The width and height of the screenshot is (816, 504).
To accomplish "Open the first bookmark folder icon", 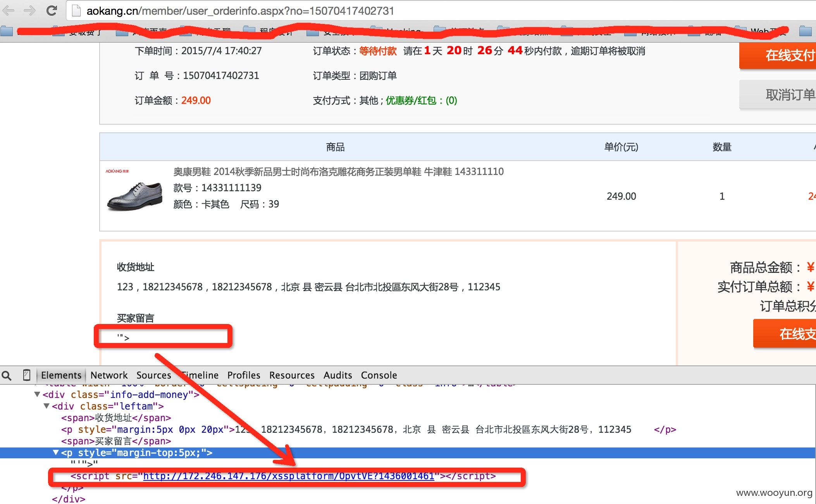I will pyautogui.click(x=6, y=30).
